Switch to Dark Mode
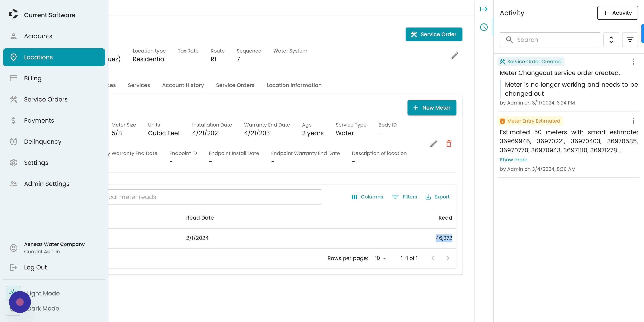Screen dimensions: 644x322 pyautogui.click(x=43, y=308)
